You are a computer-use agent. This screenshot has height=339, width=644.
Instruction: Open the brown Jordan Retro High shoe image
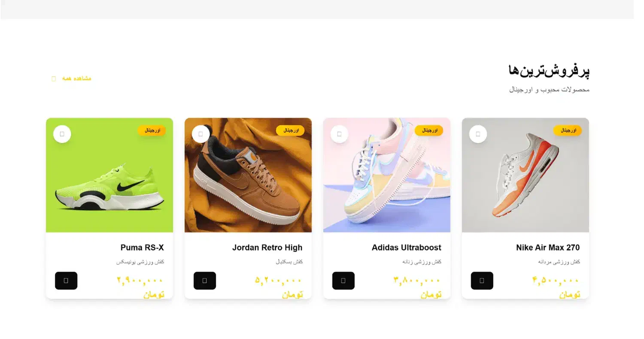click(248, 175)
